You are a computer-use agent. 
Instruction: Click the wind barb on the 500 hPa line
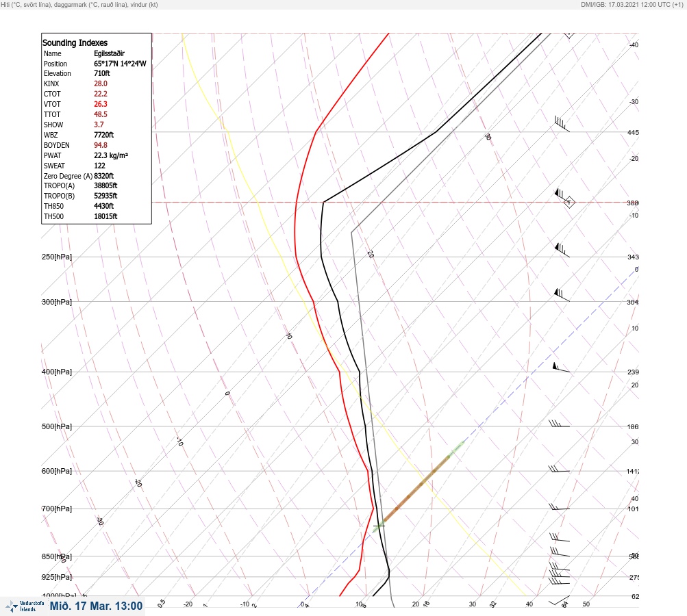coord(559,424)
